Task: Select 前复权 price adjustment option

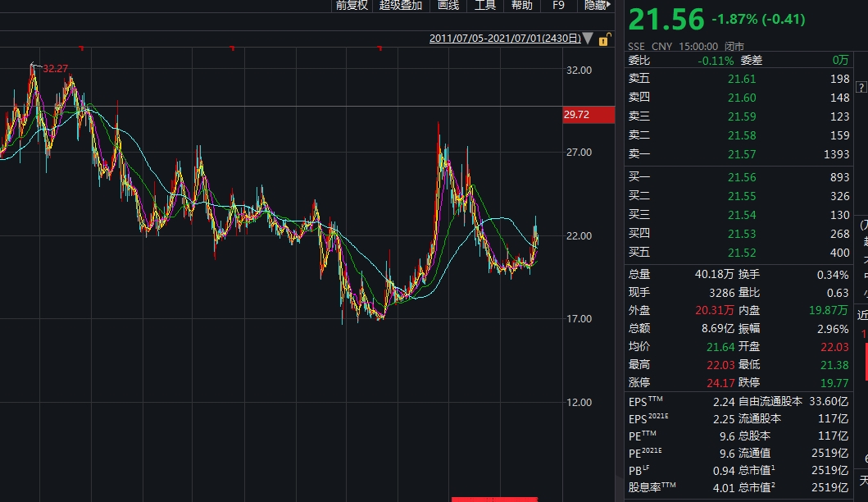Action: 352,6
